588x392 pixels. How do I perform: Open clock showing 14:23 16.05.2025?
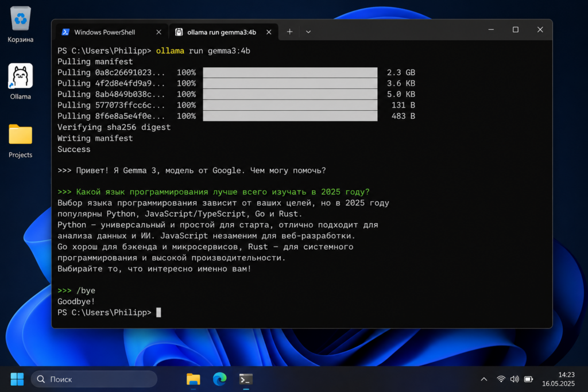tap(558, 379)
